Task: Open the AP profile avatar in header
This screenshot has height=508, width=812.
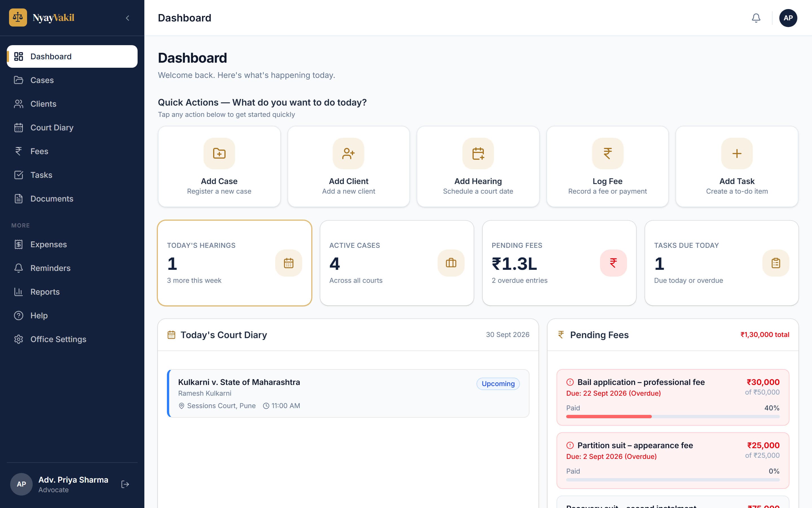Action: (x=788, y=18)
